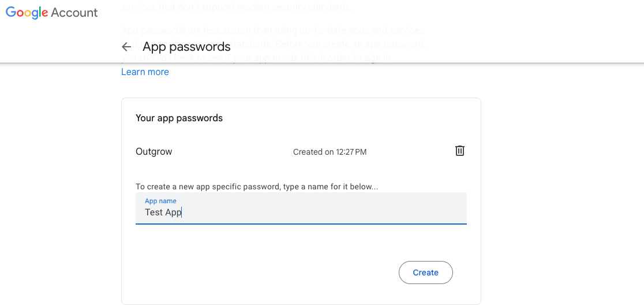The width and height of the screenshot is (644, 306).
Task: Click the "Account" word beside the Google logo
Action: 74,13
